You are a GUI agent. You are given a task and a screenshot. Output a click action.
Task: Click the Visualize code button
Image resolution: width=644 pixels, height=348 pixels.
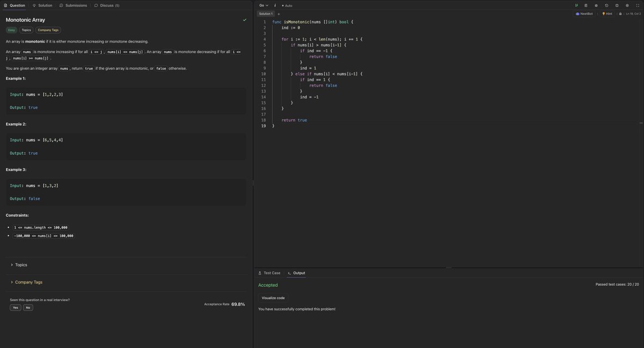273,298
